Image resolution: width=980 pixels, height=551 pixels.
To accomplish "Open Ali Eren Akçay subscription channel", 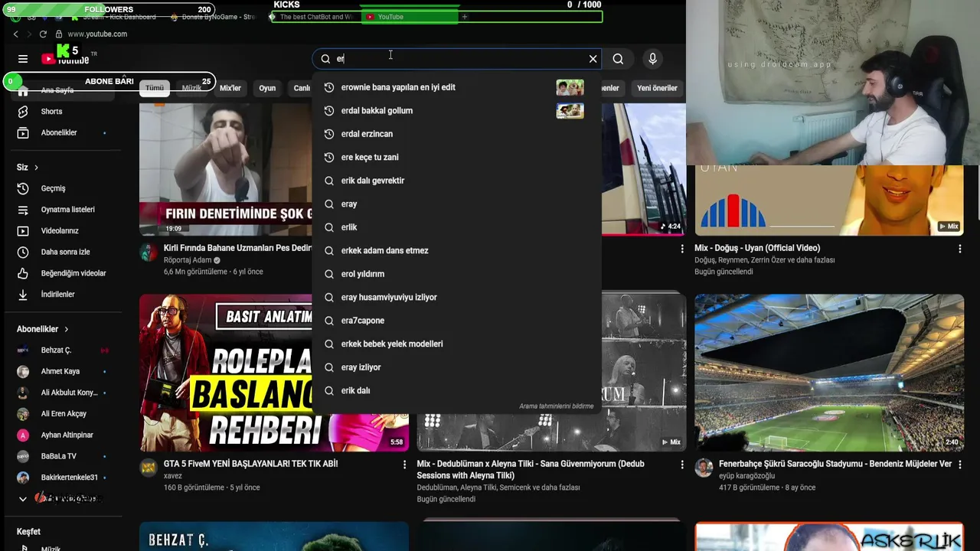I will 63,414.
